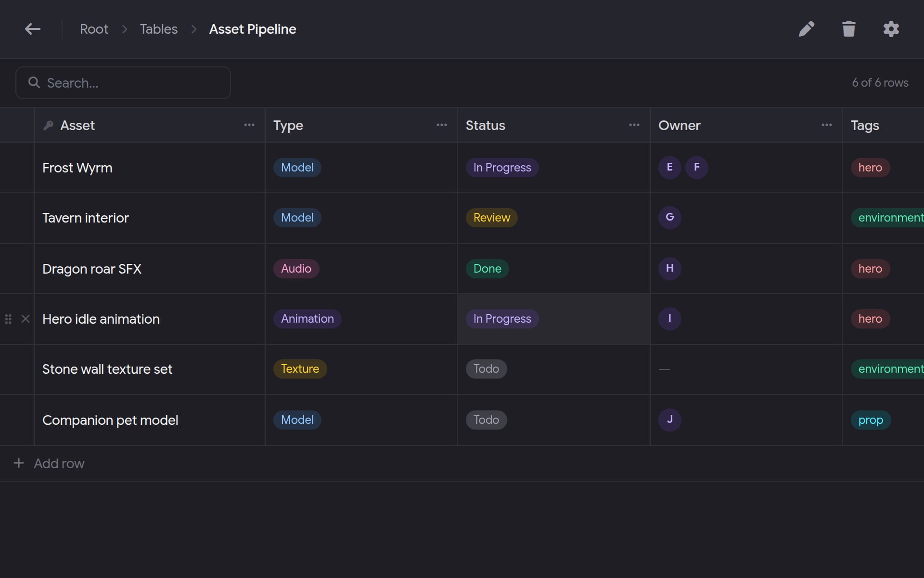
Task: Click the key icon in Asset header
Action: point(48,125)
